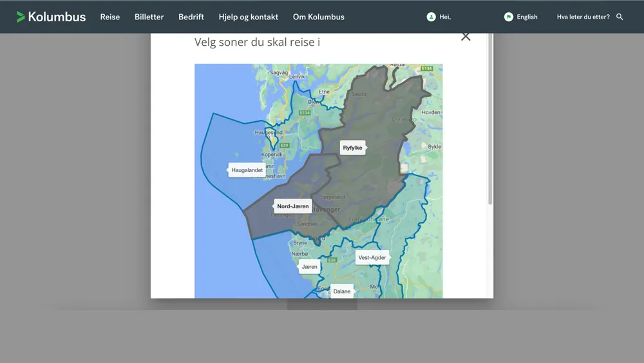Select the Dalane zone label

[x=342, y=291]
